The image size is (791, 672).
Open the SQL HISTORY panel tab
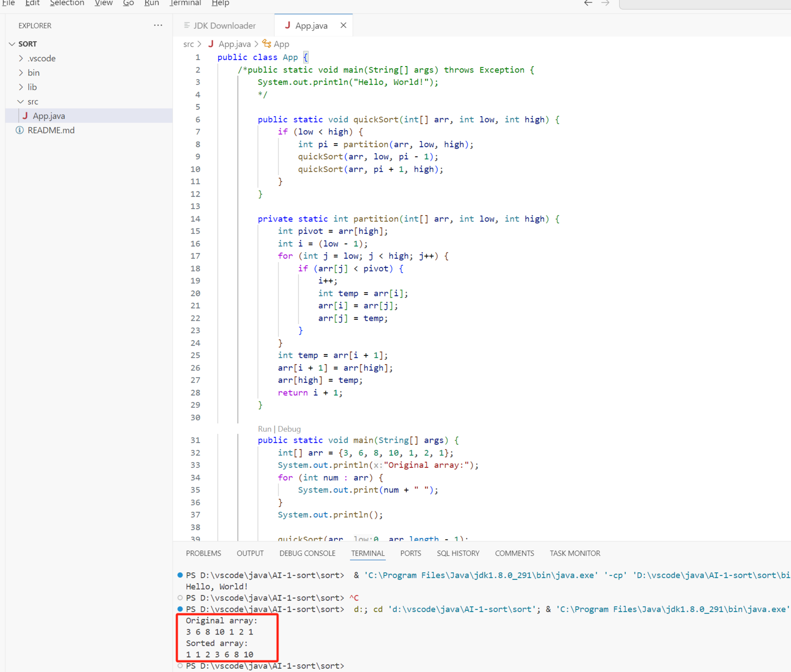[458, 553]
